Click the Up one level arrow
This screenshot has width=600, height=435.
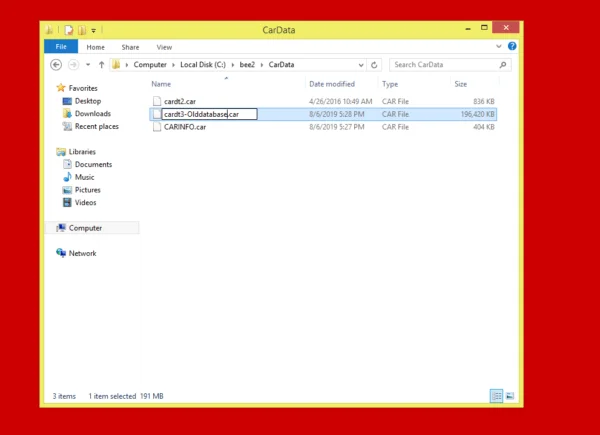(x=101, y=65)
